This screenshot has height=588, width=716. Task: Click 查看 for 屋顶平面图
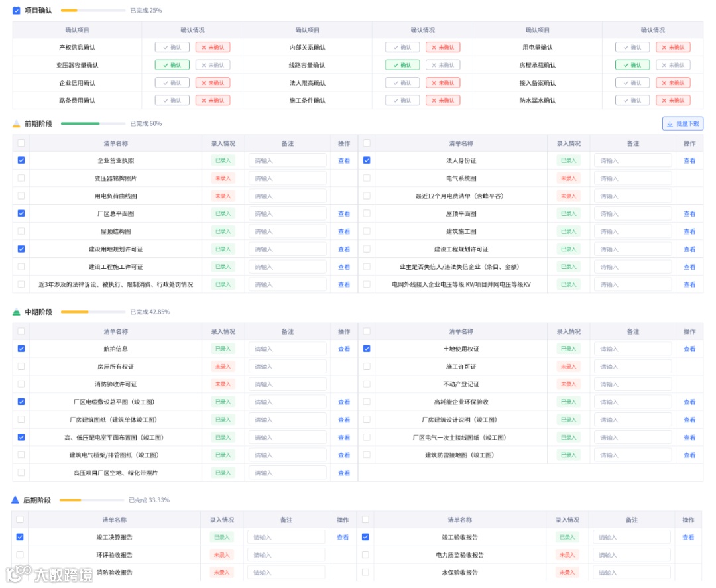689,213
